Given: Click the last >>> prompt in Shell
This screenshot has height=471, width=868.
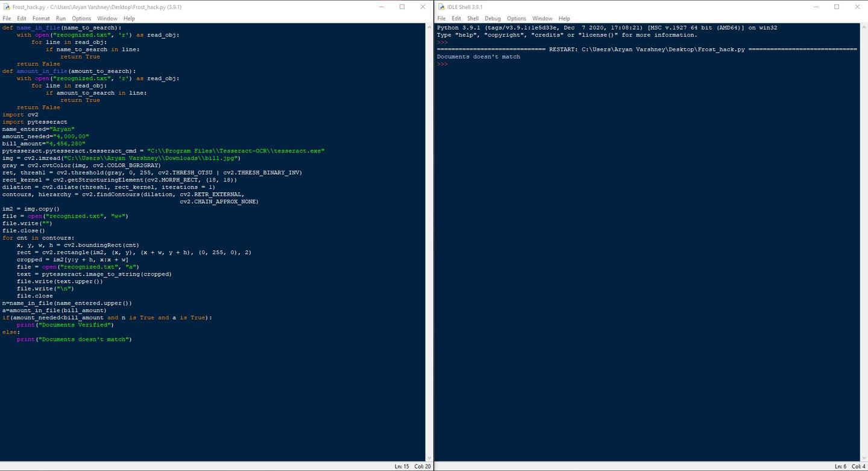Looking at the screenshot, I should point(442,64).
